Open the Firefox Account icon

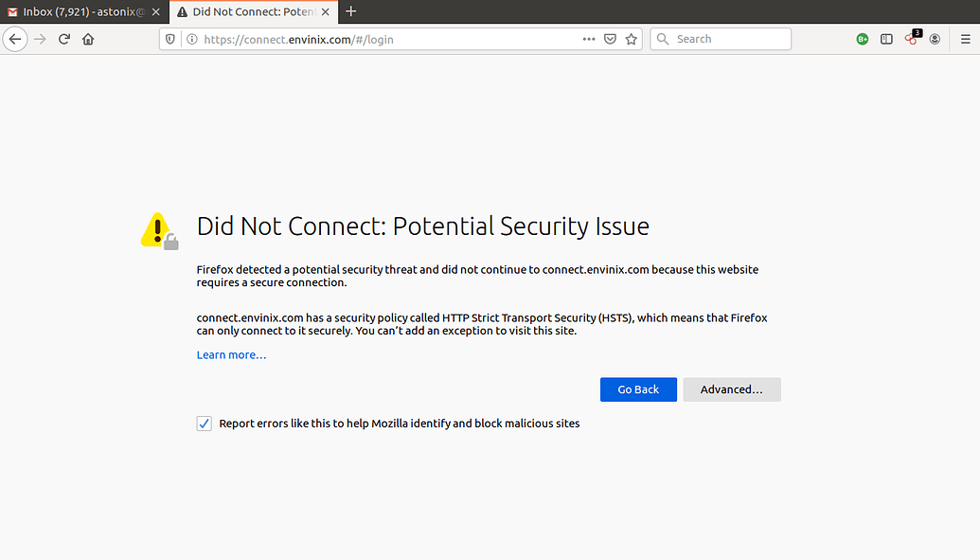point(935,39)
